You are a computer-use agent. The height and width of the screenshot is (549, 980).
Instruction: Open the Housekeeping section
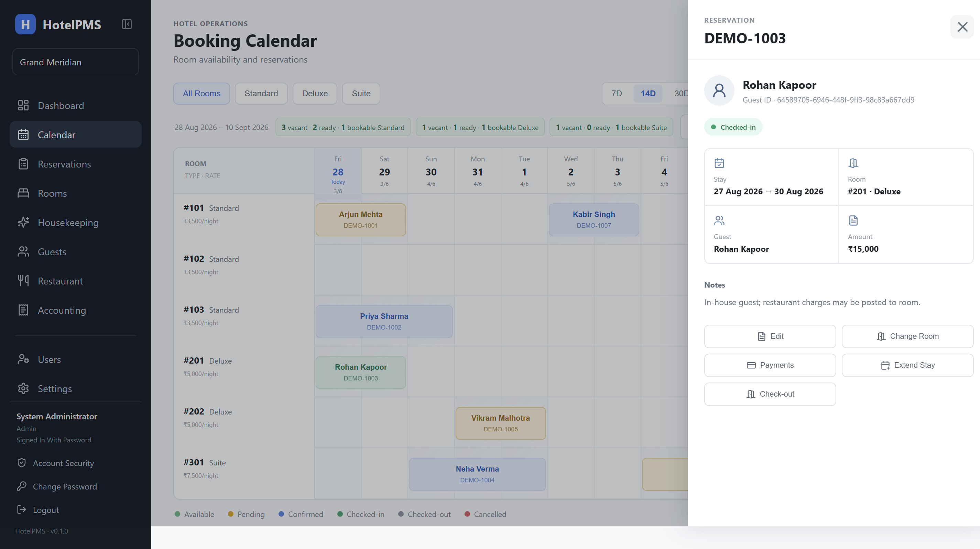tap(75, 223)
